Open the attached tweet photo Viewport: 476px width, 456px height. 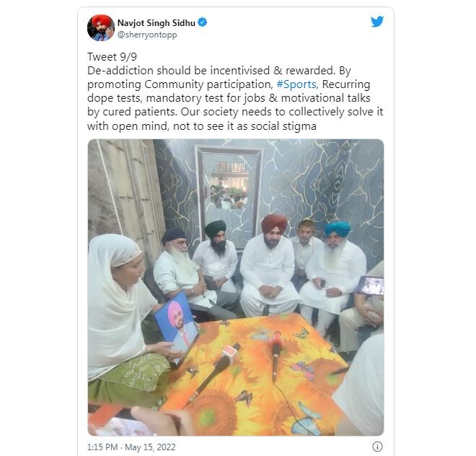[x=236, y=287]
